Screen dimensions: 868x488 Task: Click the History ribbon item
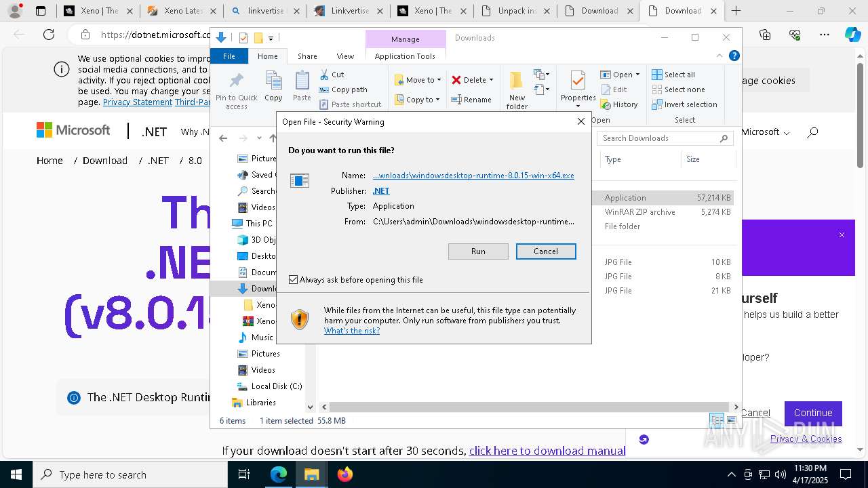tap(619, 104)
